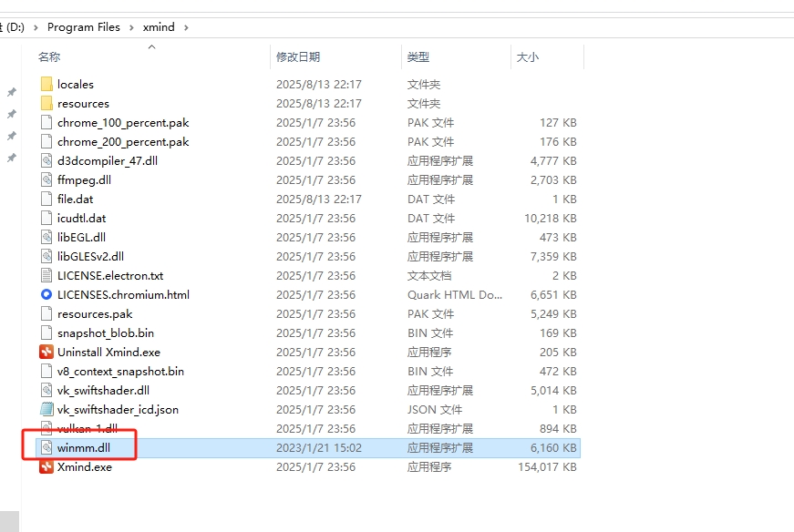Click the vk_swiftshader.dll file icon
Screen dimensions: 794x532
coord(46,390)
